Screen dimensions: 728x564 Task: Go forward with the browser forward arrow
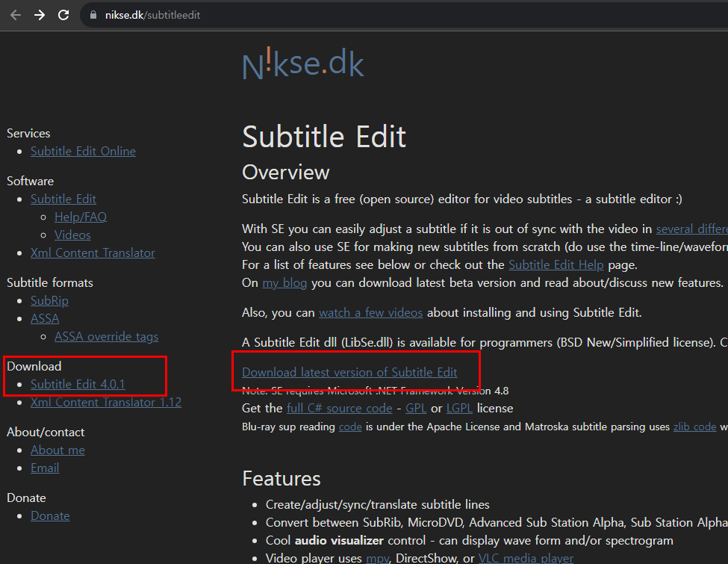click(x=40, y=15)
